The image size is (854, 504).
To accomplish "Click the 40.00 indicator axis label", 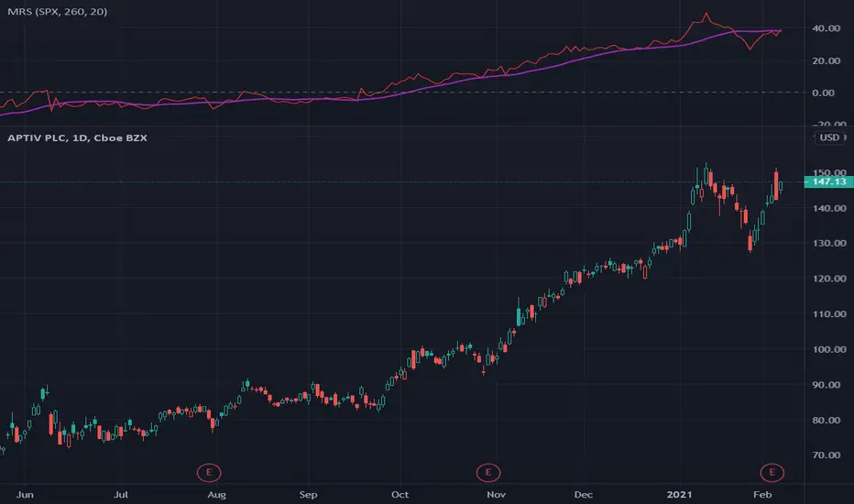I will point(827,28).
